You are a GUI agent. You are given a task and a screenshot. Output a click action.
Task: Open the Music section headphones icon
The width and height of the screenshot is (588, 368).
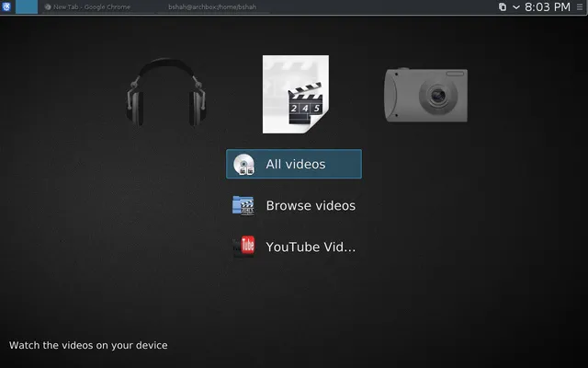coord(166,92)
